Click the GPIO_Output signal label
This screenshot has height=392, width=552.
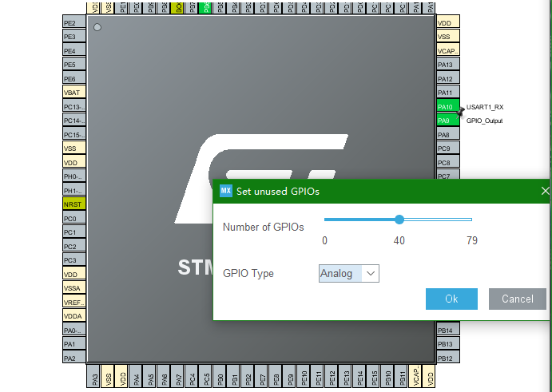point(484,121)
